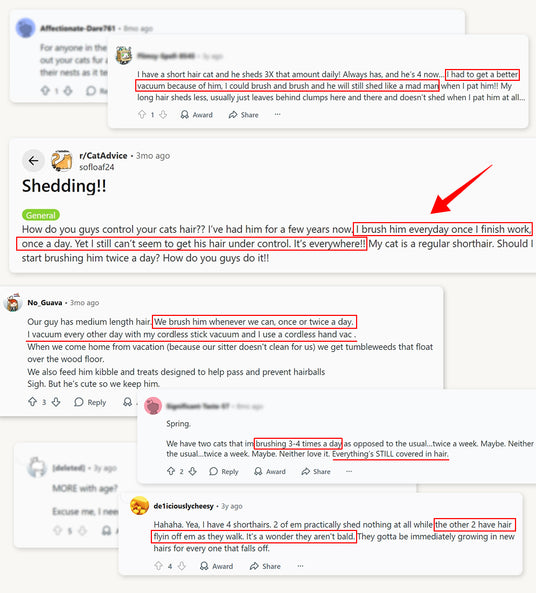Open de1iciouslycheesy user profile
Viewport: 536px width, 593px height.
click(183, 506)
